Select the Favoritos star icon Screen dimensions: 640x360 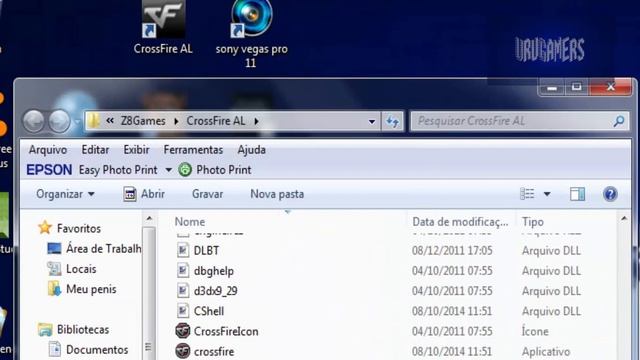[x=45, y=228]
